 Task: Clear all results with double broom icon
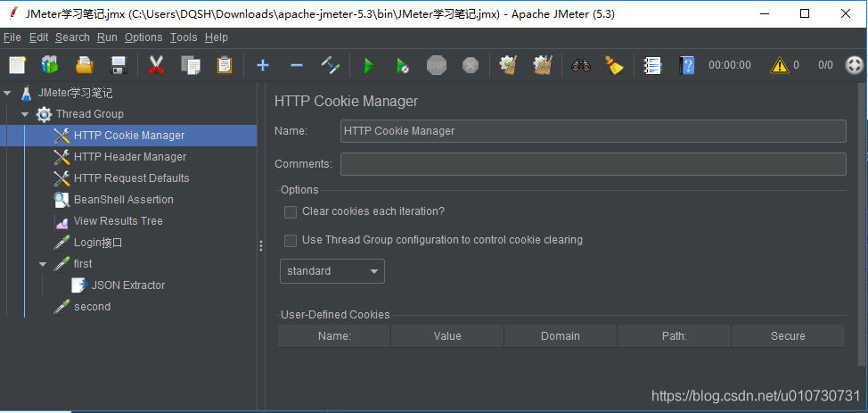[543, 65]
